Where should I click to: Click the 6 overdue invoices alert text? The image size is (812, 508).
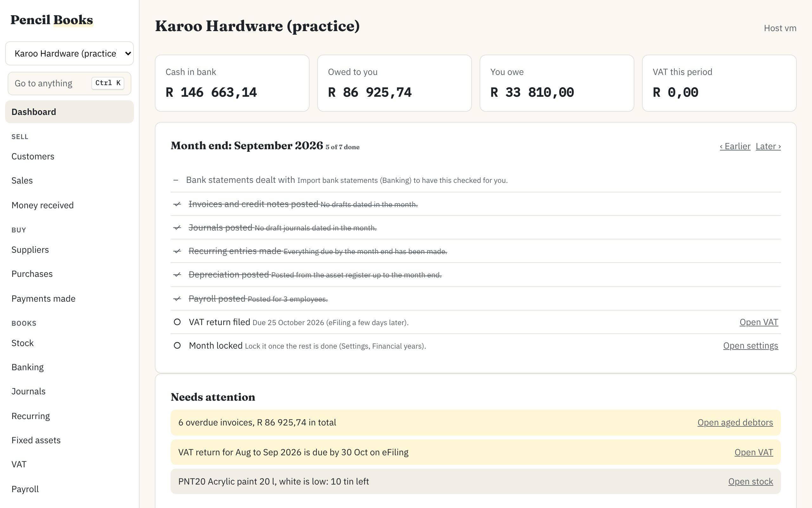point(257,422)
